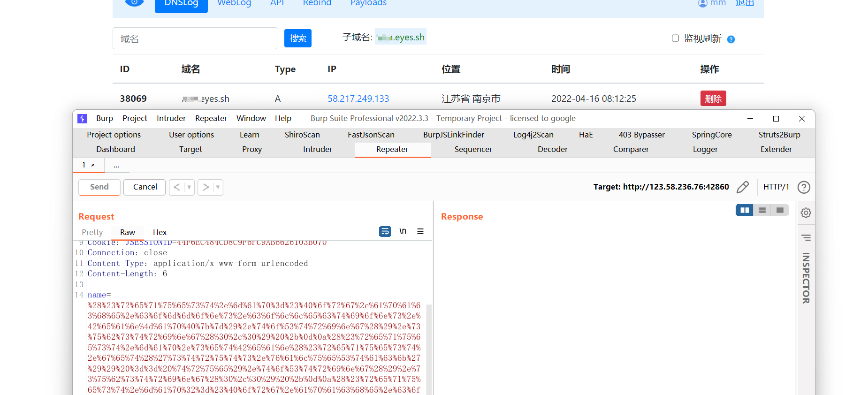
Task: Open the HTTP/1 protocol selector
Action: pyautogui.click(x=776, y=187)
